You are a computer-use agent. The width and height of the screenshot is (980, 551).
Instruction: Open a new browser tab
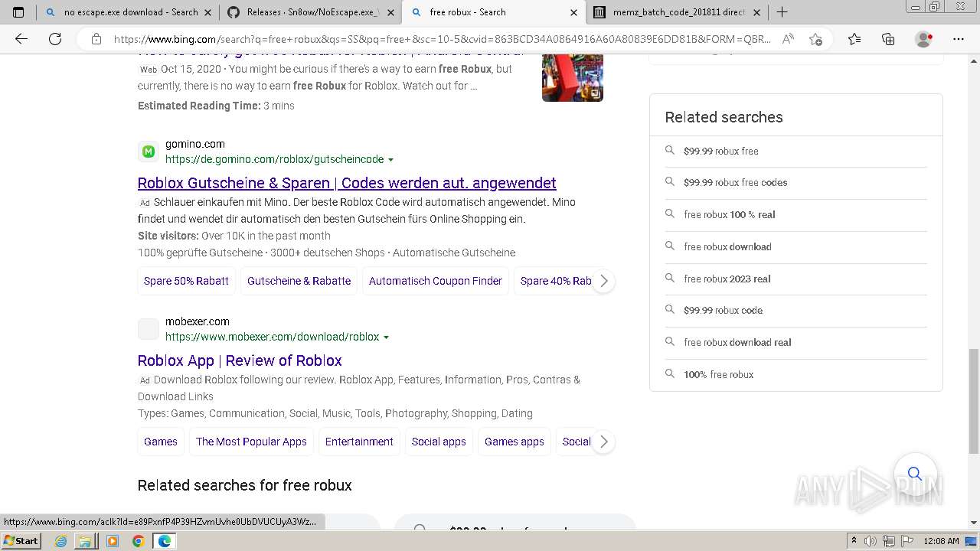[x=782, y=12]
